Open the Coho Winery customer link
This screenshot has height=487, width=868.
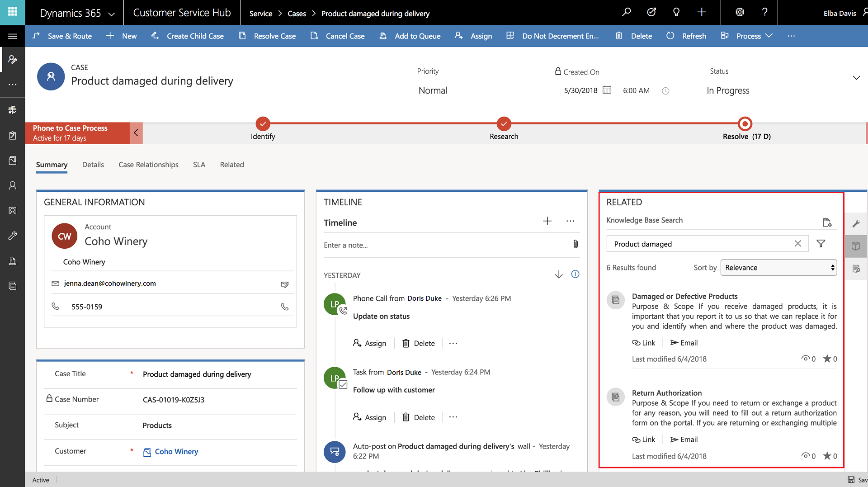pos(176,451)
